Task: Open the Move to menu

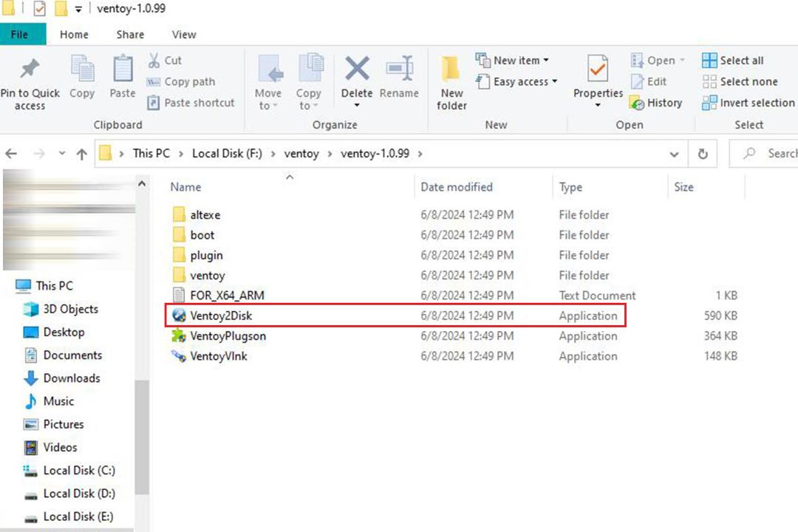Action: (267, 83)
